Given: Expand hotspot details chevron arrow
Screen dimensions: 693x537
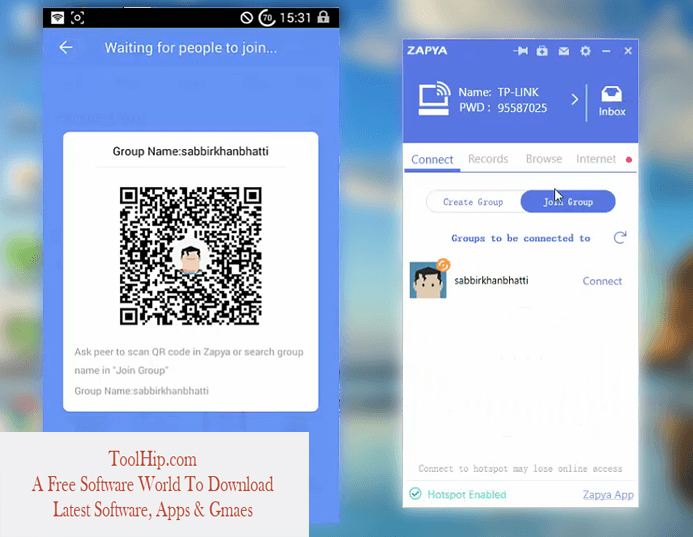Looking at the screenshot, I should [x=574, y=99].
